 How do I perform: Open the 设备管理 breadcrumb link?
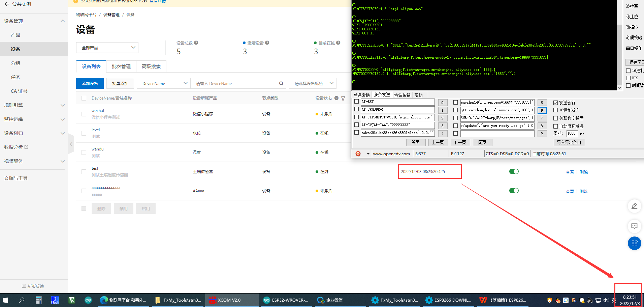coord(111,15)
